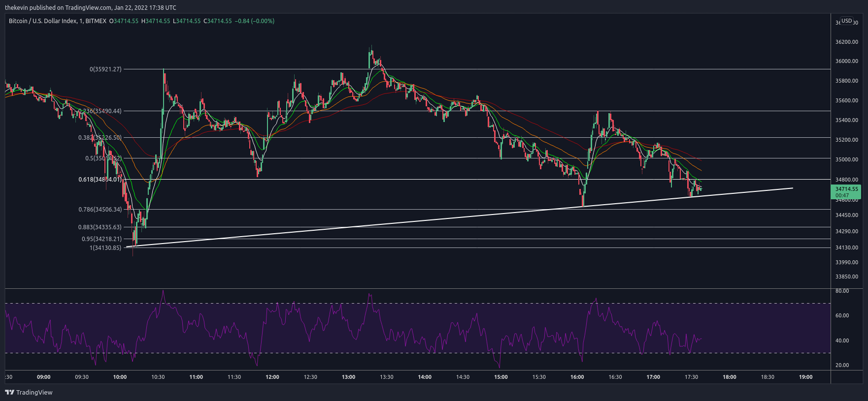The height and width of the screenshot is (401, 868).
Task: Open the USD currency badge
Action: tap(846, 21)
